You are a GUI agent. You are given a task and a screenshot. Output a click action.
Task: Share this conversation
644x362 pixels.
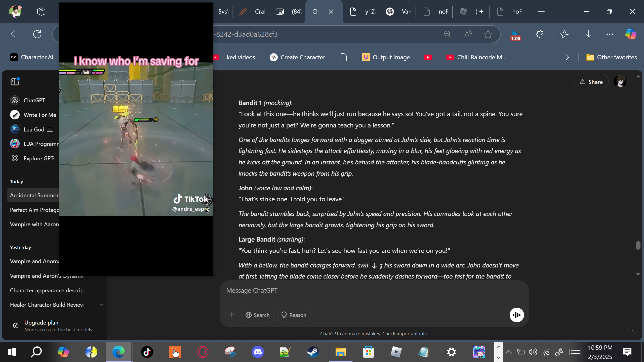[x=591, y=82]
